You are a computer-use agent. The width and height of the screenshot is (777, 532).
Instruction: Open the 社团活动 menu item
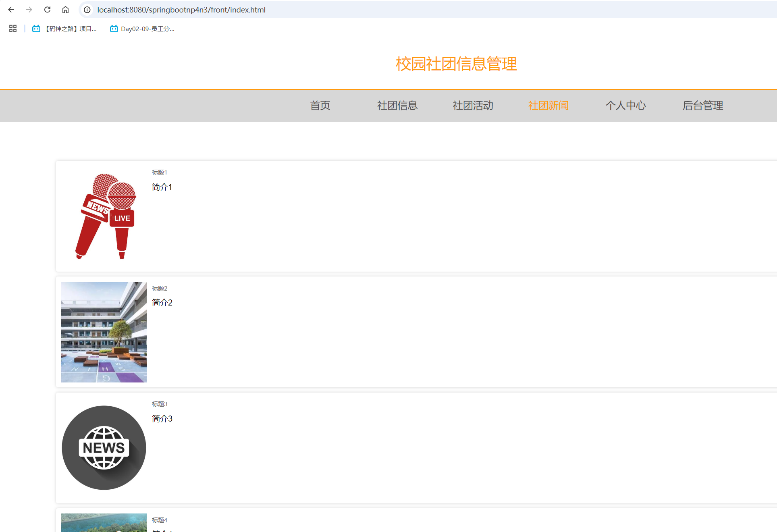(473, 106)
